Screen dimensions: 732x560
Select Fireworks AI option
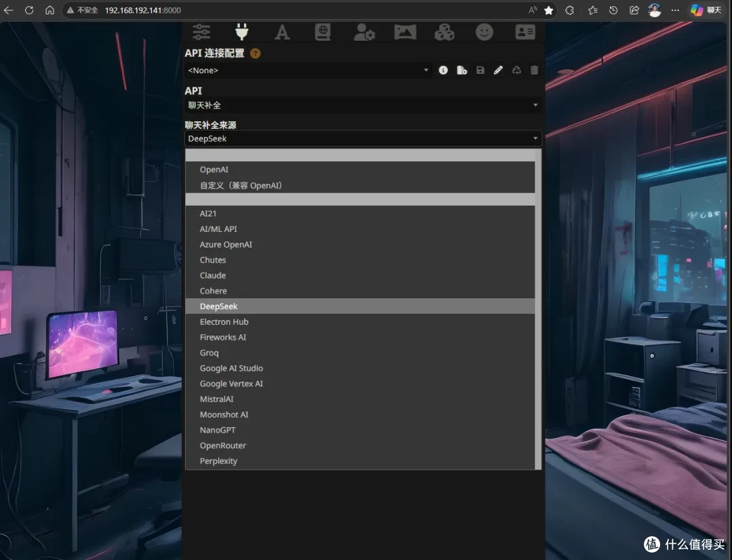(x=360, y=337)
